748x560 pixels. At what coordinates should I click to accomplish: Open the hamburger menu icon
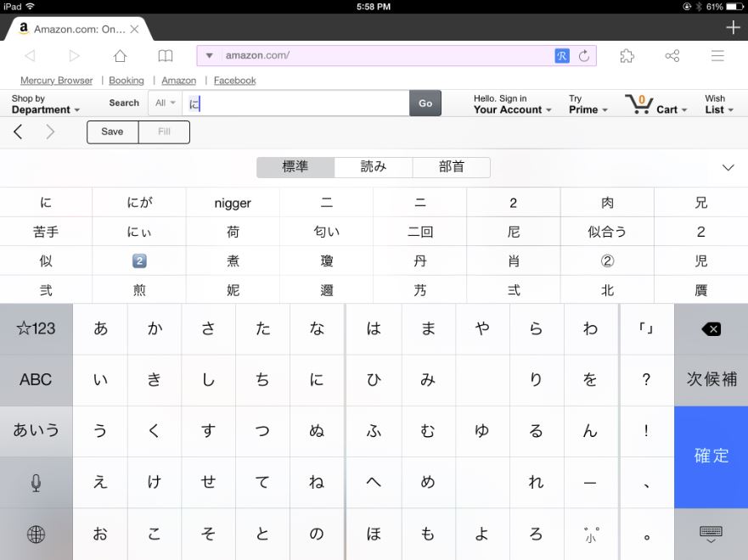(717, 56)
